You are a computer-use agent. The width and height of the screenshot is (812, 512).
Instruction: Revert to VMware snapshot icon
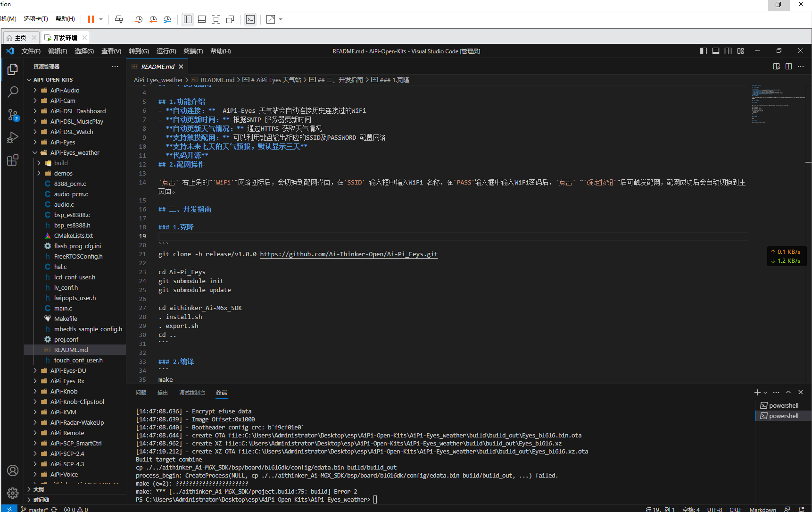point(153,19)
